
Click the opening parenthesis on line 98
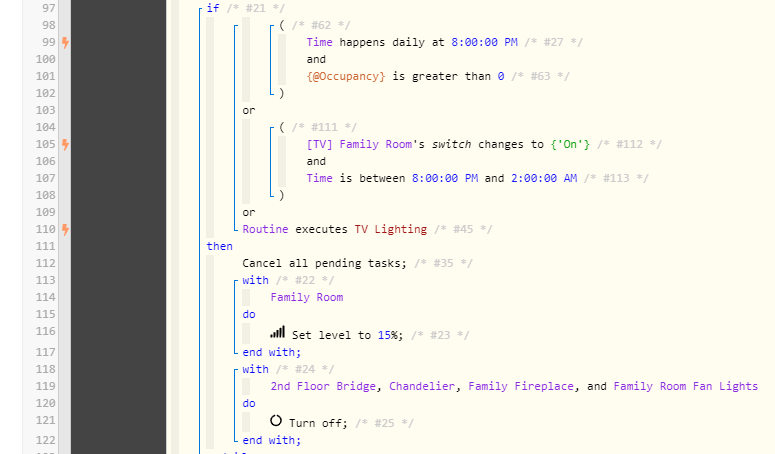click(282, 26)
